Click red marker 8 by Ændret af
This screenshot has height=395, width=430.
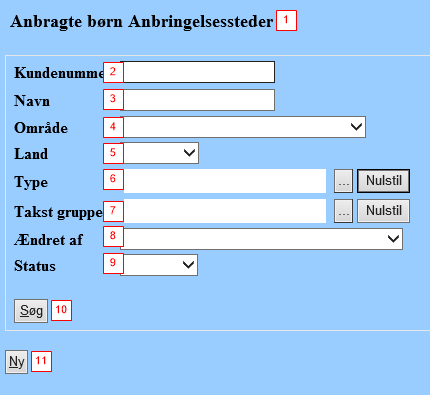point(113,236)
